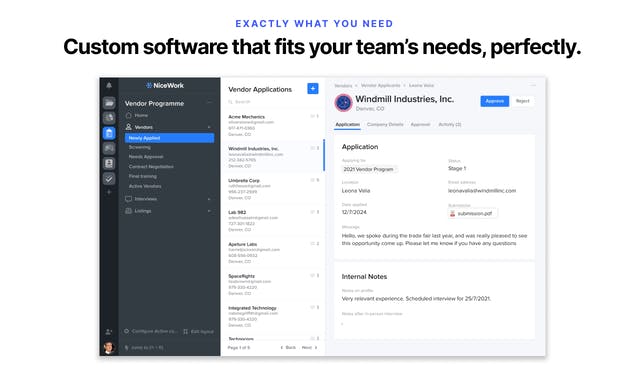Switch to the Company Details tab
This screenshot has width=635, height=380.
(385, 124)
